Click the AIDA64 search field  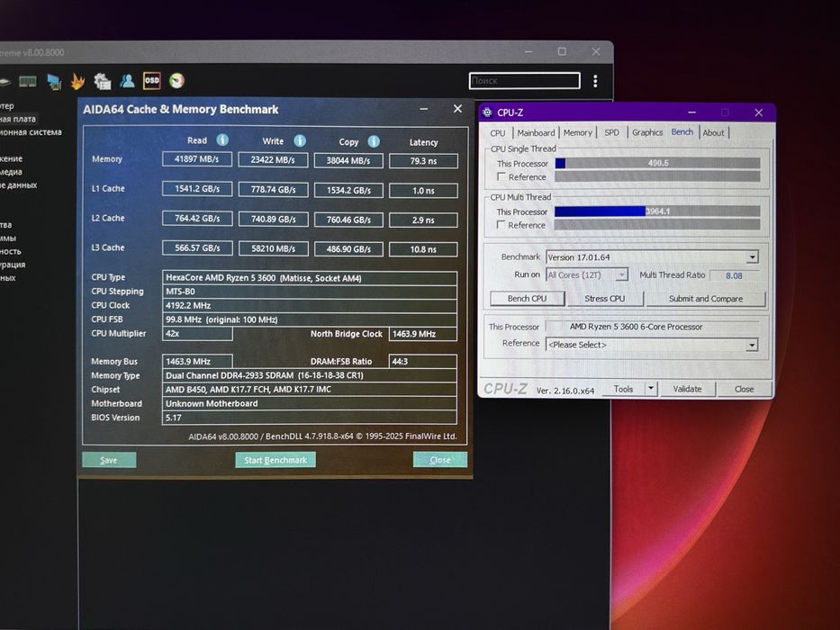[525, 81]
